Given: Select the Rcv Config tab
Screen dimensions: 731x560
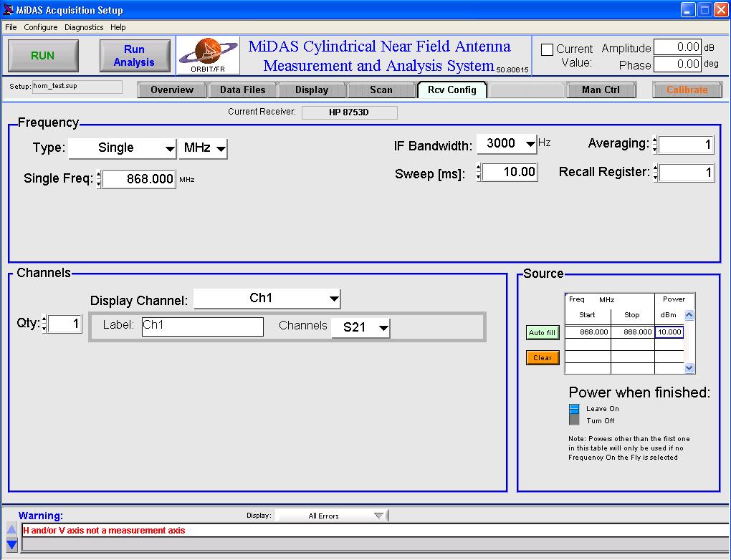Looking at the screenshot, I should (451, 90).
